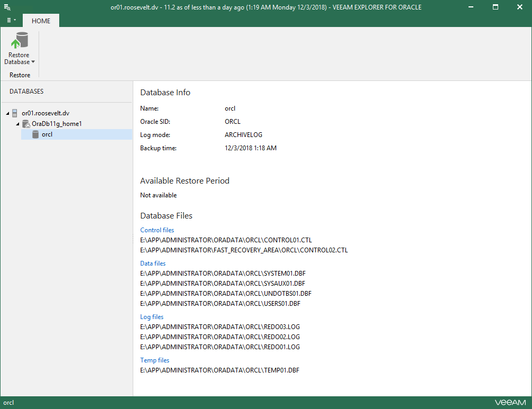Image resolution: width=532 pixels, height=409 pixels.
Task: Open the application main menu button
Action: (11, 20)
